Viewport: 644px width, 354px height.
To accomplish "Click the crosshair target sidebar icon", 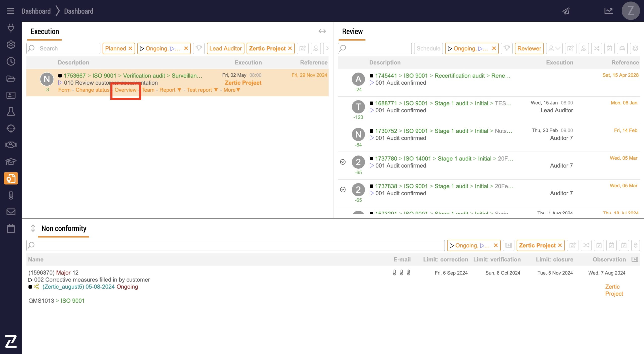I will (11, 128).
